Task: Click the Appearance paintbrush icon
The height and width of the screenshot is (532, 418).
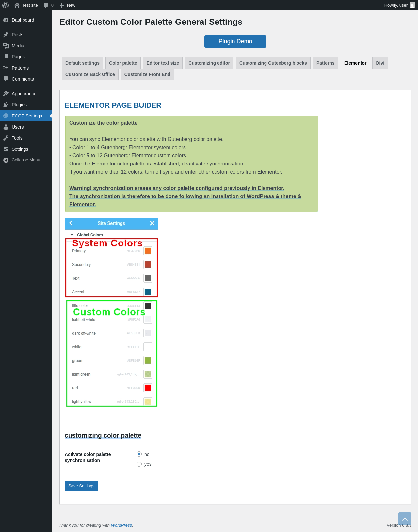Action: point(6,94)
